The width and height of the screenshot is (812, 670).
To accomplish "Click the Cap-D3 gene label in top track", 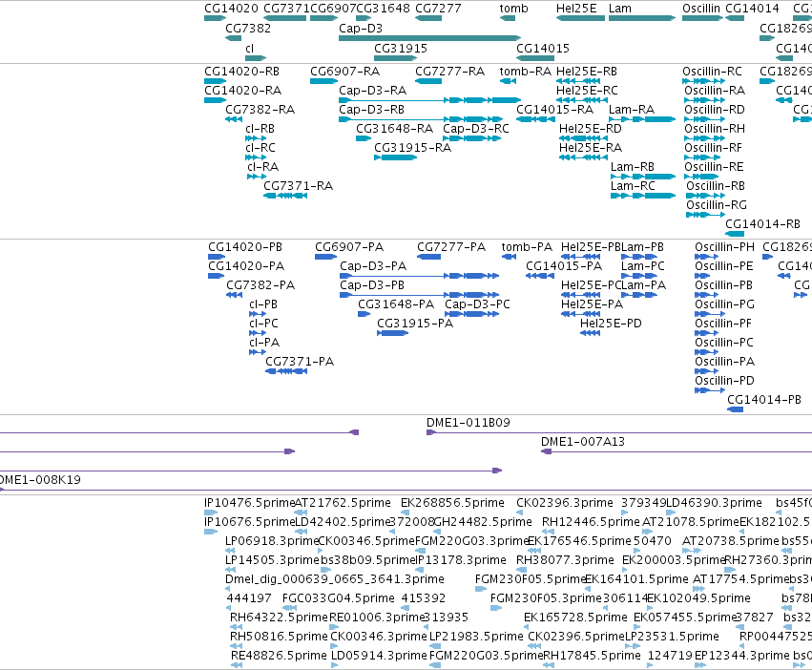I will pyautogui.click(x=361, y=28).
